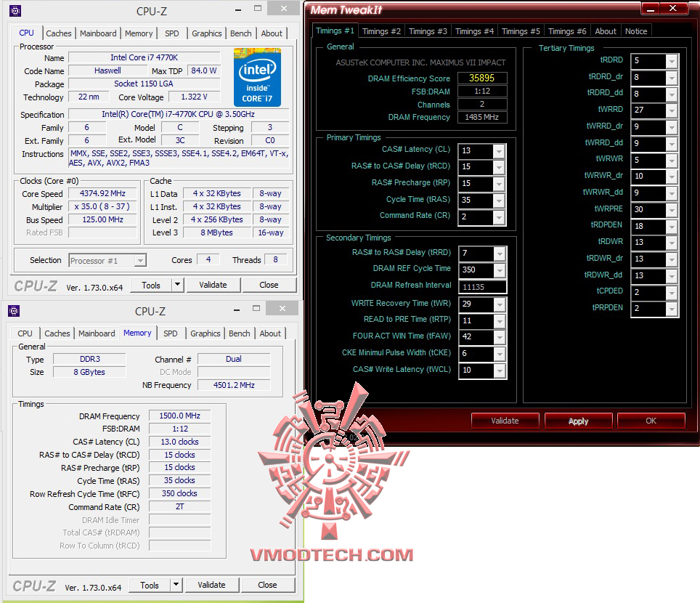700x603 pixels.
Task: Click Close button in lower CPU-Z window
Action: tap(267, 585)
